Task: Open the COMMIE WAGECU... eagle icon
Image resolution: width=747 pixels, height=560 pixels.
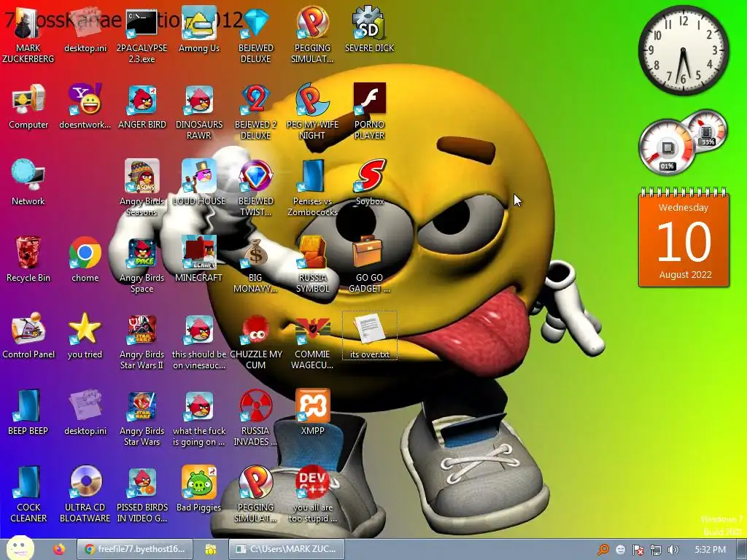Action: [x=312, y=342]
